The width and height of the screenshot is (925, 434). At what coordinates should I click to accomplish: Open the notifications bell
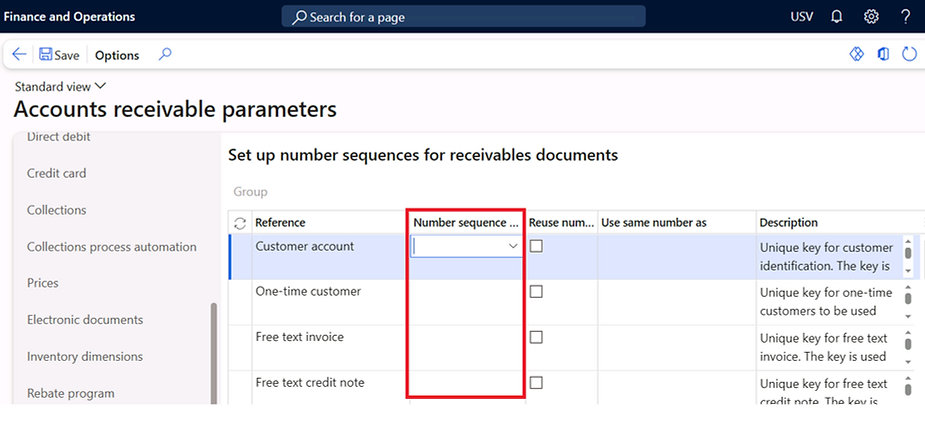837,17
